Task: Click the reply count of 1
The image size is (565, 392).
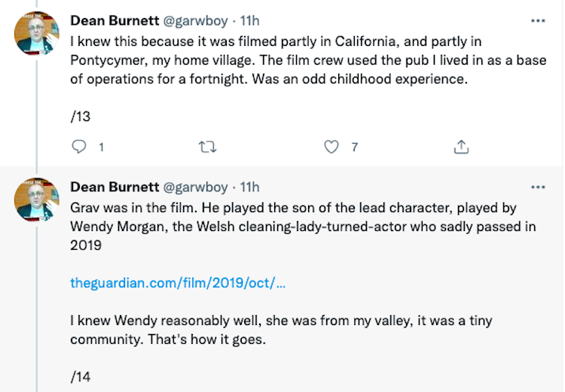Action: (x=101, y=147)
